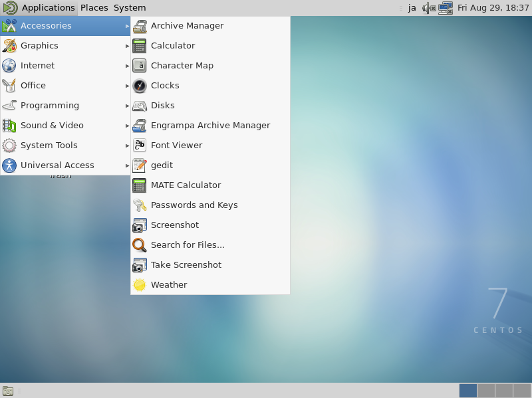Launch Calculator via its green keypad icon
The height and width of the screenshot is (398, 532).
click(x=140, y=46)
